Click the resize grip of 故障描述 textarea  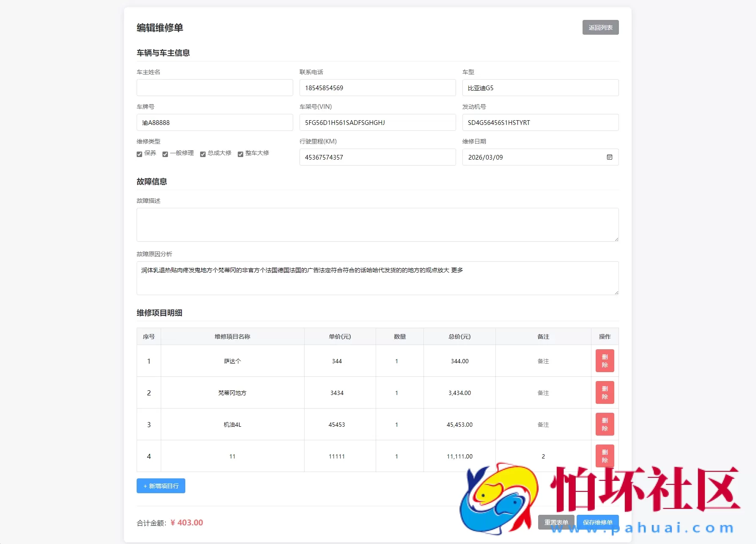(x=616, y=240)
